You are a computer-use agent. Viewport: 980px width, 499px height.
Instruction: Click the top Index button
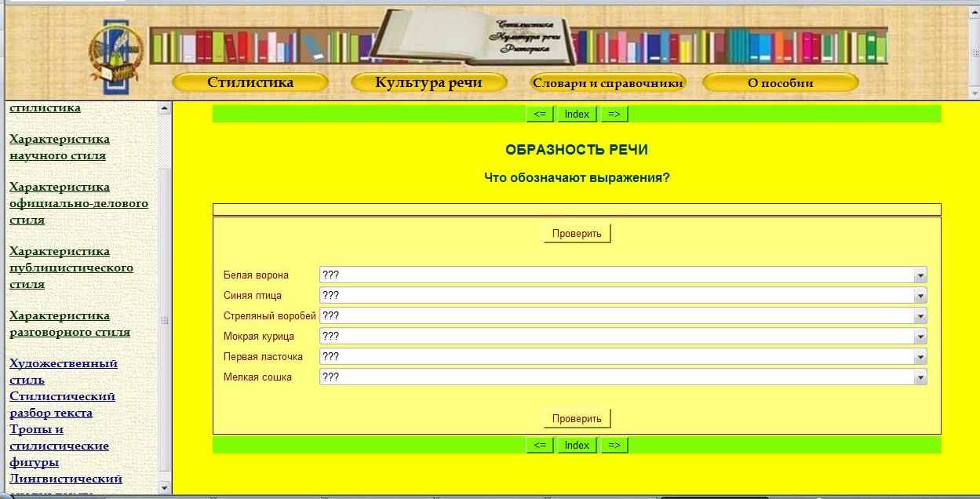pyautogui.click(x=577, y=114)
